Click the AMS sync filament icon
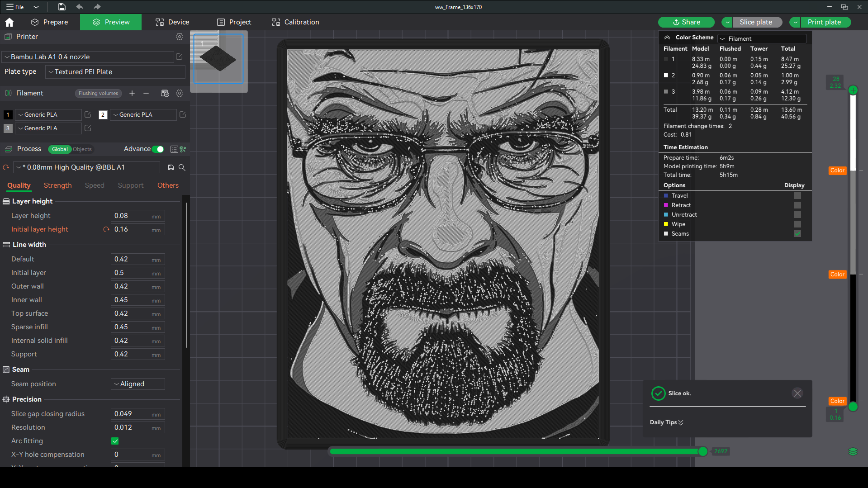Screen dimensions: 868x488 [x=165, y=93]
